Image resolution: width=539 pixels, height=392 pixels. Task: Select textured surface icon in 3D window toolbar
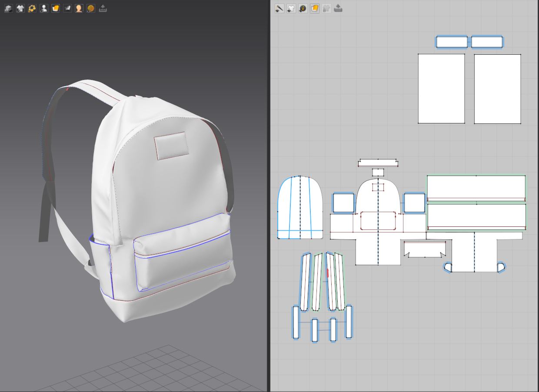click(55, 8)
